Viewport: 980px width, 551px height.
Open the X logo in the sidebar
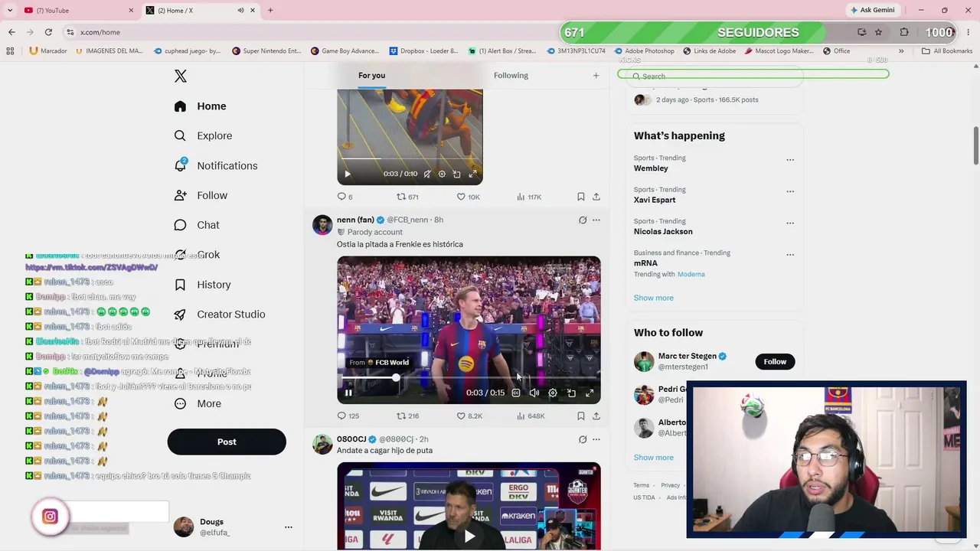point(180,76)
